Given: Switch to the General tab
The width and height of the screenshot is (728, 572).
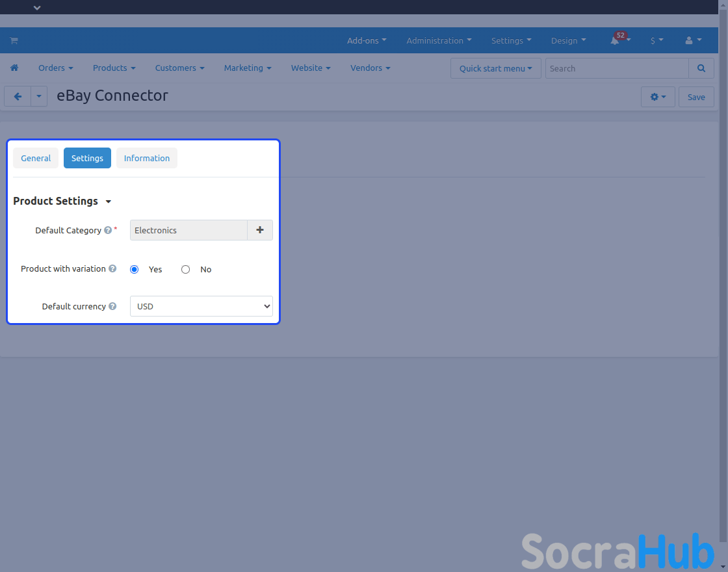Looking at the screenshot, I should pyautogui.click(x=36, y=158).
